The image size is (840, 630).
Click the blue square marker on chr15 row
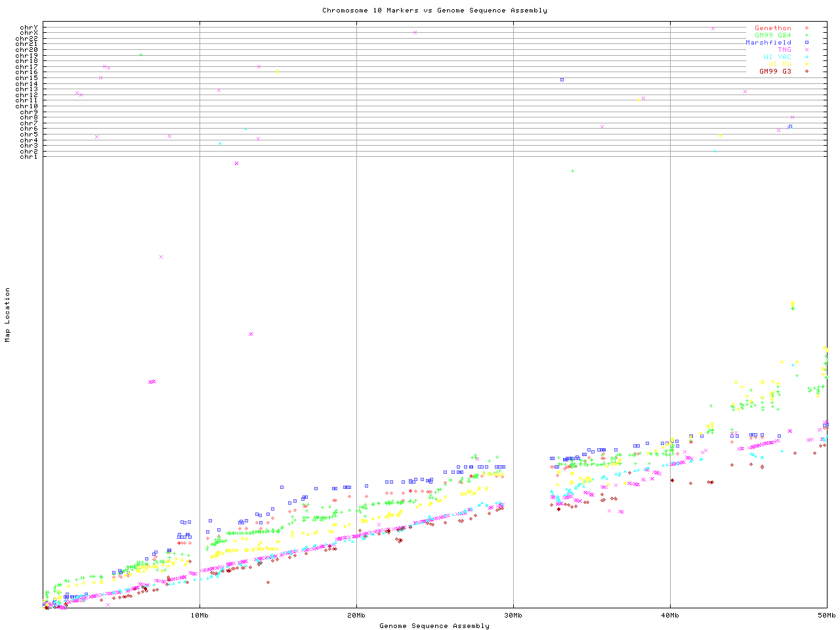click(x=562, y=79)
